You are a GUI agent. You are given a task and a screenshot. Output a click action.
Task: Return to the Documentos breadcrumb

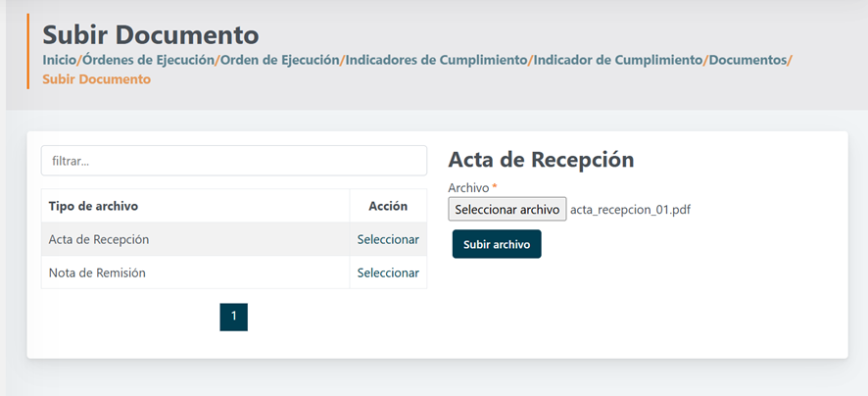click(747, 60)
